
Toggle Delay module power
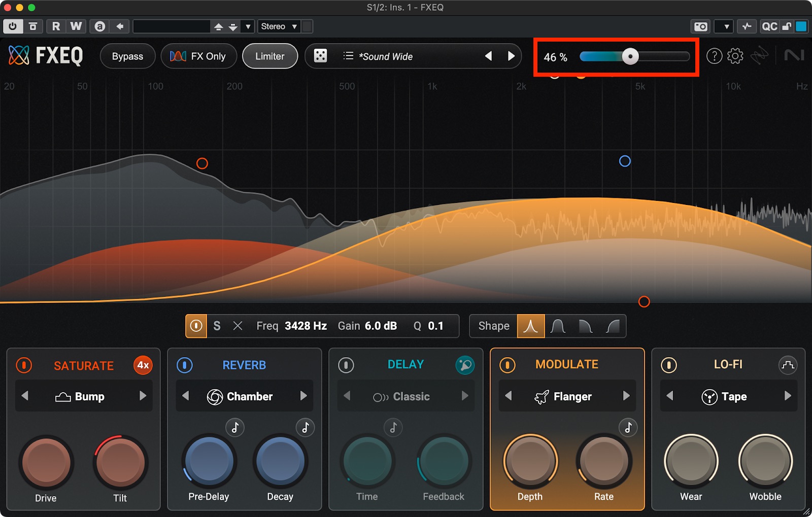point(346,365)
